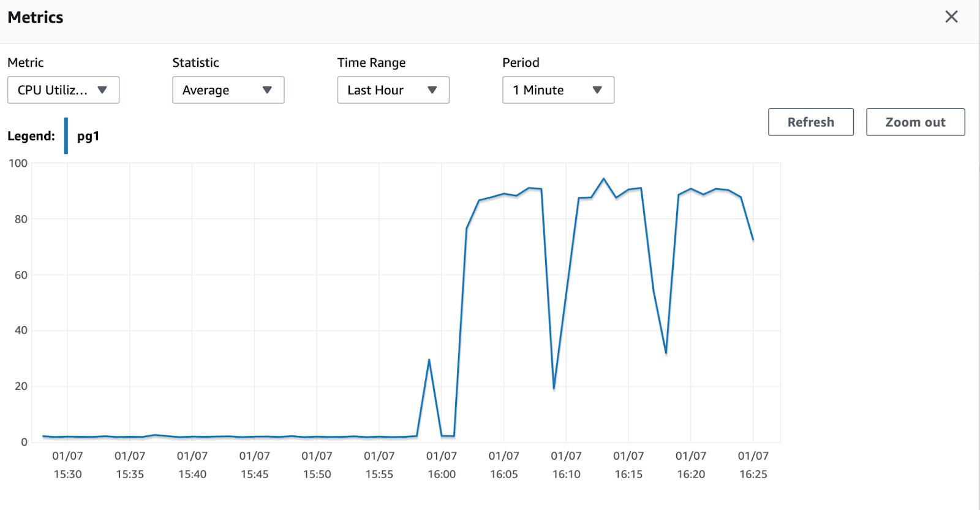Click the line's last data point at 16:25
This screenshot has height=510, width=980.
click(x=753, y=240)
